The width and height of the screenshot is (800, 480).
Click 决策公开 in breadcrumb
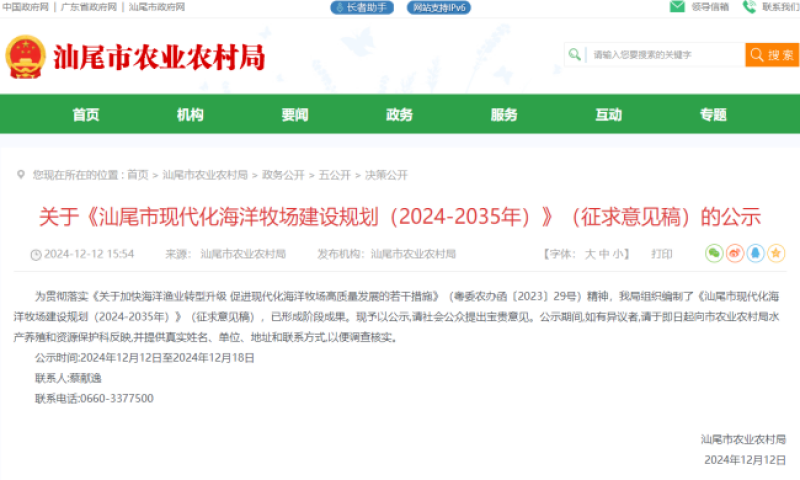pos(386,175)
